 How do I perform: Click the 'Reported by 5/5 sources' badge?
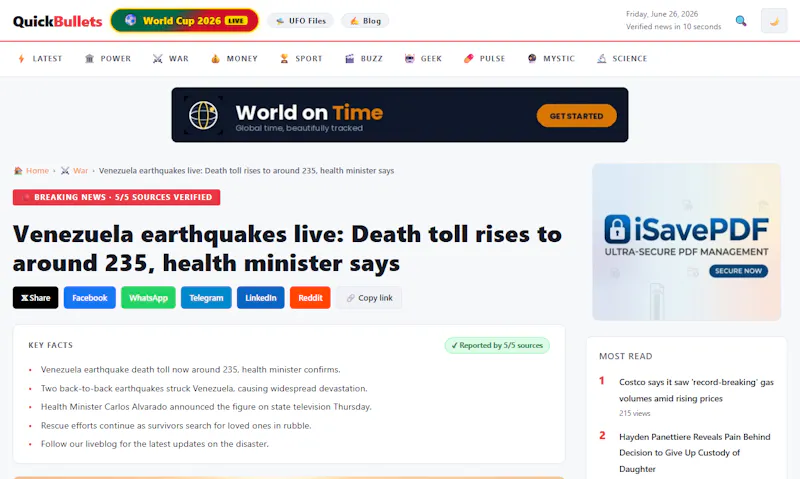(x=497, y=345)
